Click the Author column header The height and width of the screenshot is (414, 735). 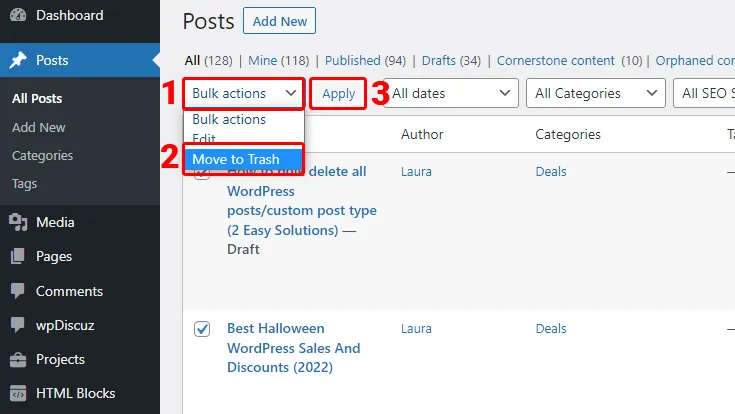[422, 135]
